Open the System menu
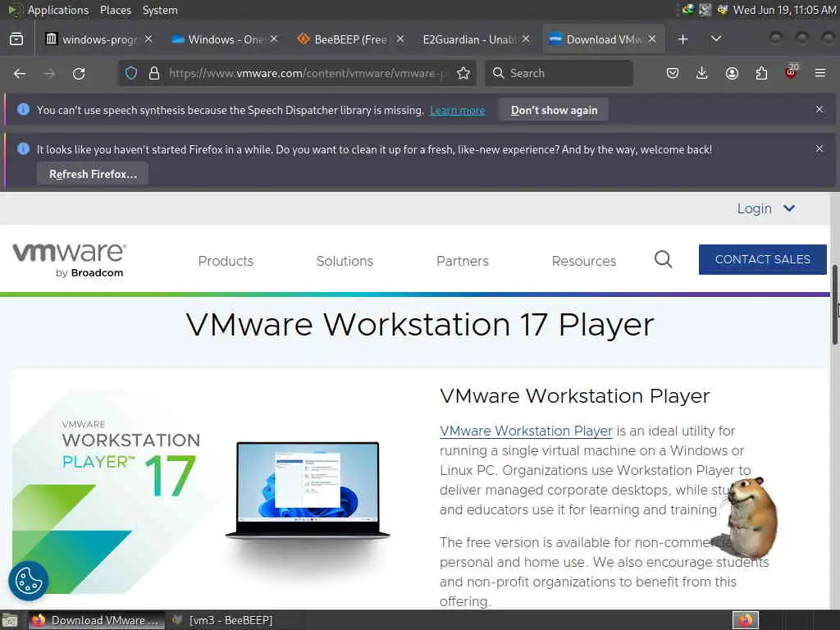Image resolution: width=840 pixels, height=630 pixels. click(x=160, y=10)
